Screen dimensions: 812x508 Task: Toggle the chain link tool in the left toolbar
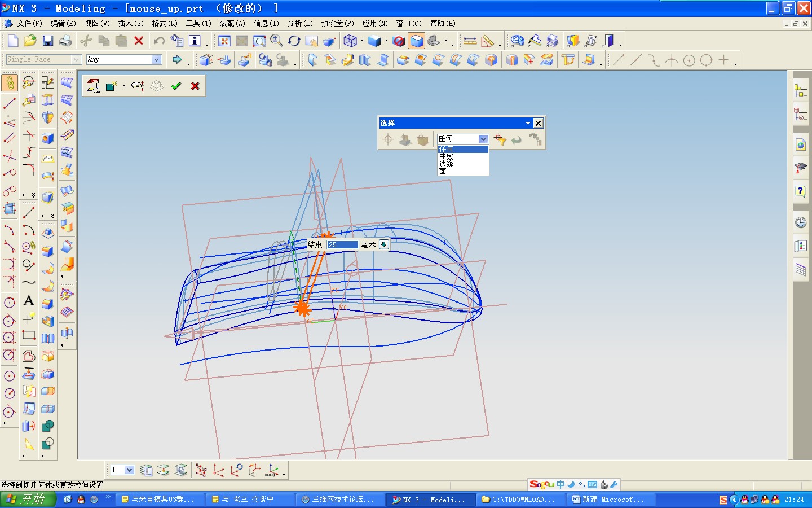(10, 82)
